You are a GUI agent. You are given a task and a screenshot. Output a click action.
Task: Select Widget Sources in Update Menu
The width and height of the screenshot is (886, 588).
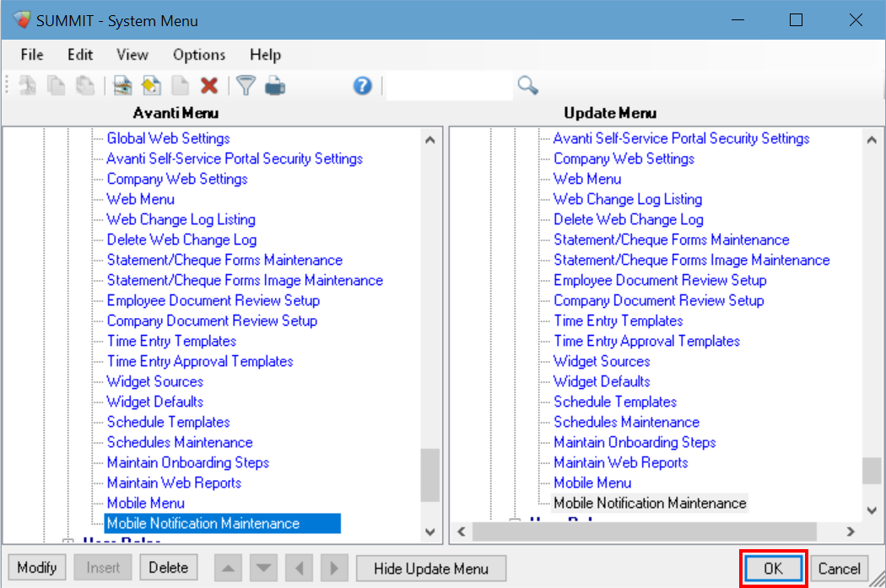point(602,362)
